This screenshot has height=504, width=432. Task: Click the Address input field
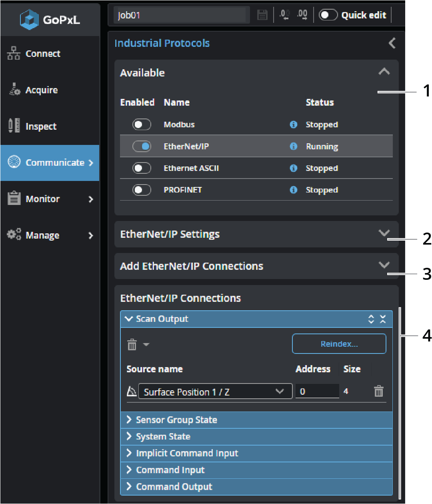[317, 392]
